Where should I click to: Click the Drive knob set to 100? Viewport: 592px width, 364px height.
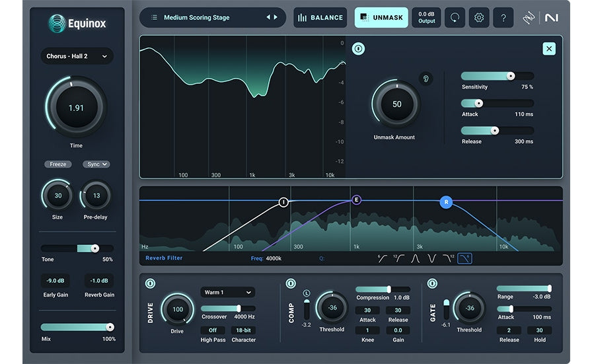click(178, 309)
